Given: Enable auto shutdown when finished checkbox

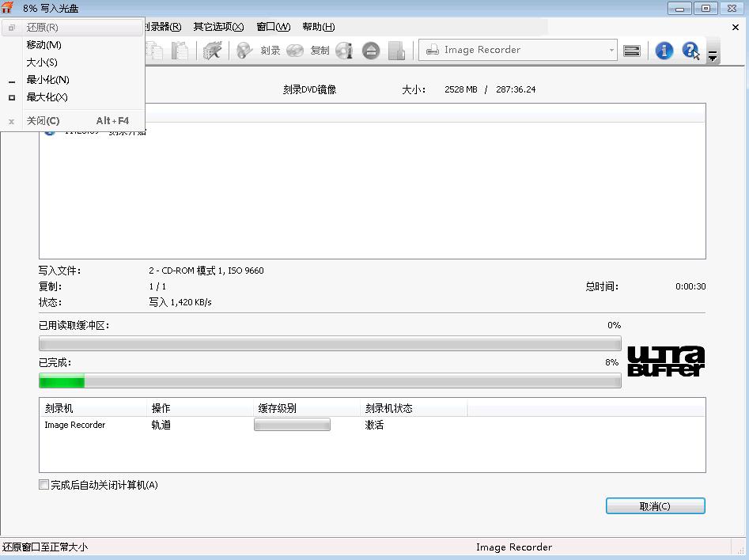Looking at the screenshot, I should 44,485.
